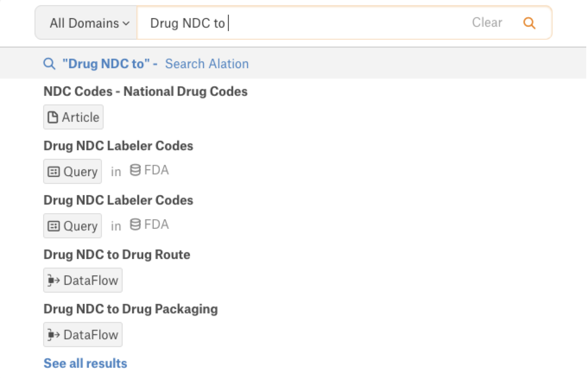Click the second Query badge icon
This screenshot has width=588, height=379.
click(54, 226)
